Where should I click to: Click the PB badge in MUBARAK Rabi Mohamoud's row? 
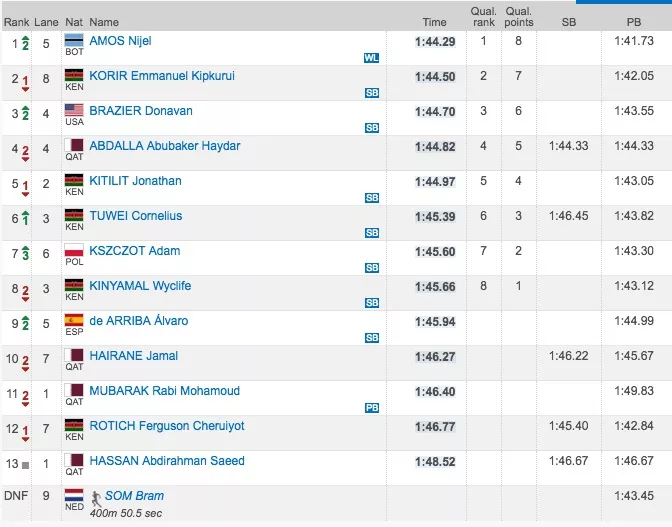pos(372,407)
